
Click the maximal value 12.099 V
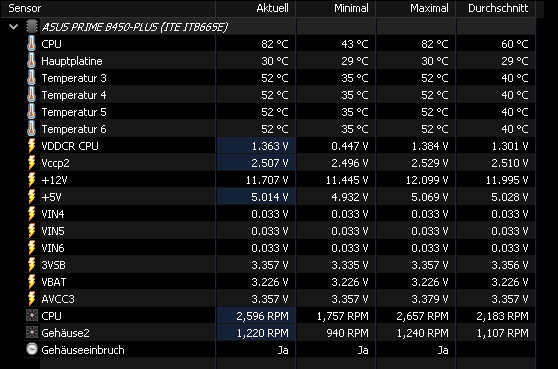pyautogui.click(x=427, y=180)
